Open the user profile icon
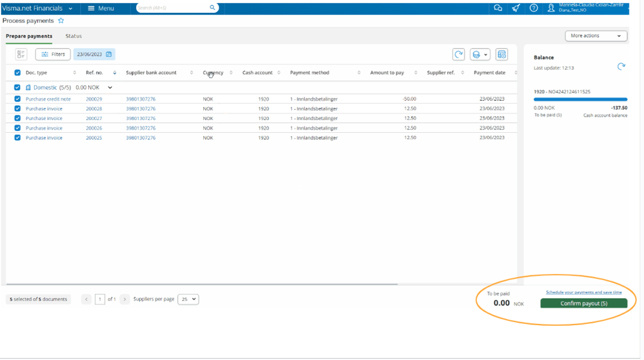This screenshot has width=644, height=360. [551, 8]
